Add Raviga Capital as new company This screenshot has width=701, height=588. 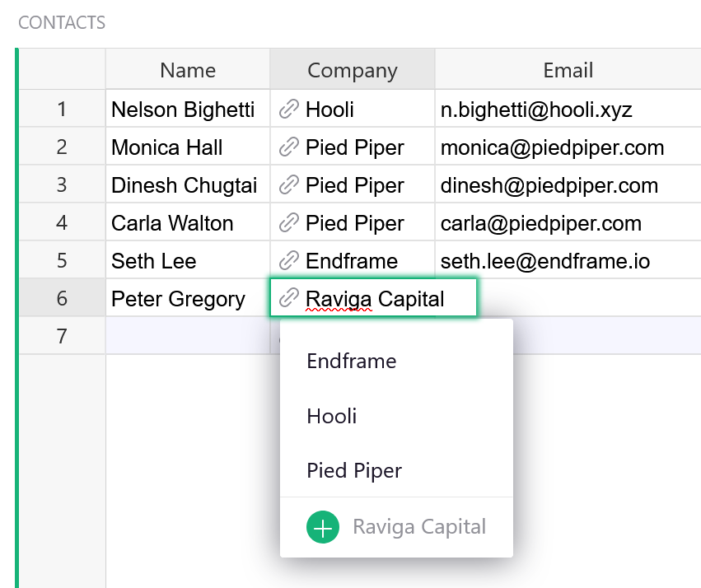418,527
